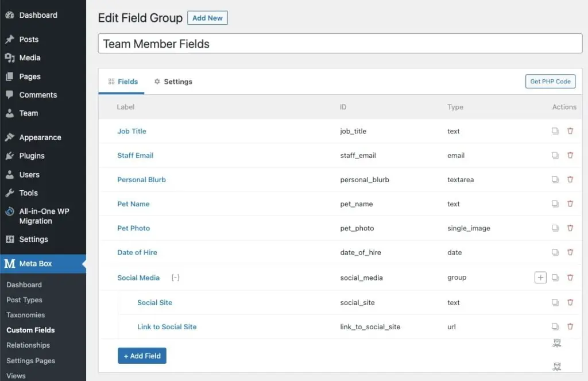The image size is (588, 381).
Task: Open the Meta Box menu
Action: click(x=43, y=264)
